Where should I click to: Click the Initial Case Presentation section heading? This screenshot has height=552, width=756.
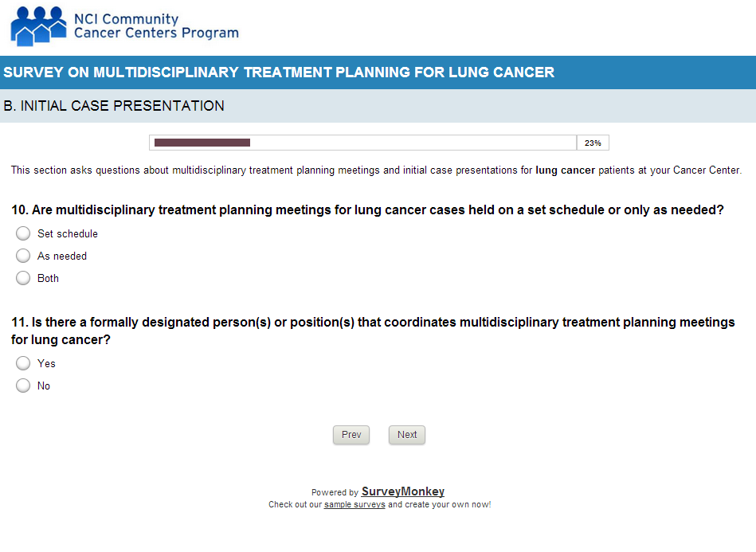[114, 106]
